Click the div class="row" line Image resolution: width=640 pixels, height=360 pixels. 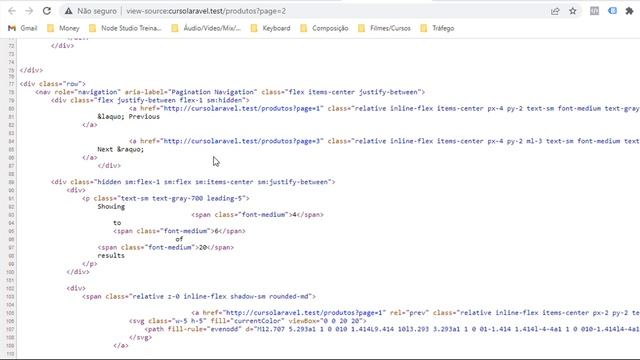coord(53,84)
